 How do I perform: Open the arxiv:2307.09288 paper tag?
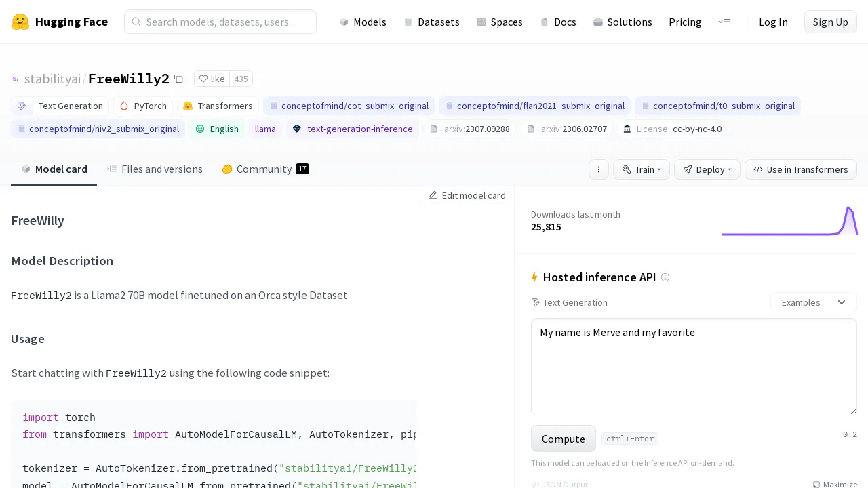click(x=469, y=129)
